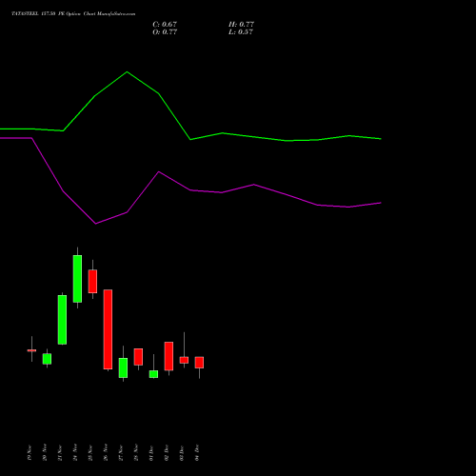Click the tiny red doji candle for 19 Nov
This screenshot has width=476, height=476.
pyautogui.click(x=31, y=350)
